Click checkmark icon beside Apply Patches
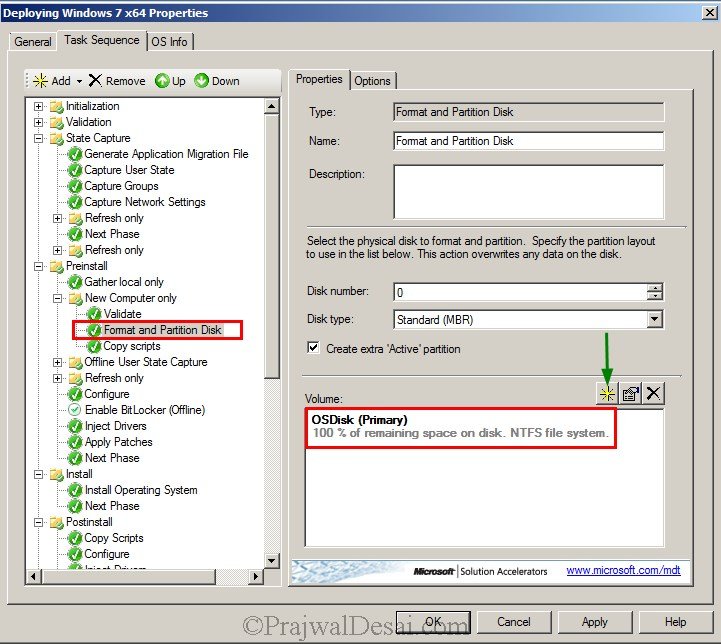The width and height of the screenshot is (721, 644). tap(74, 443)
